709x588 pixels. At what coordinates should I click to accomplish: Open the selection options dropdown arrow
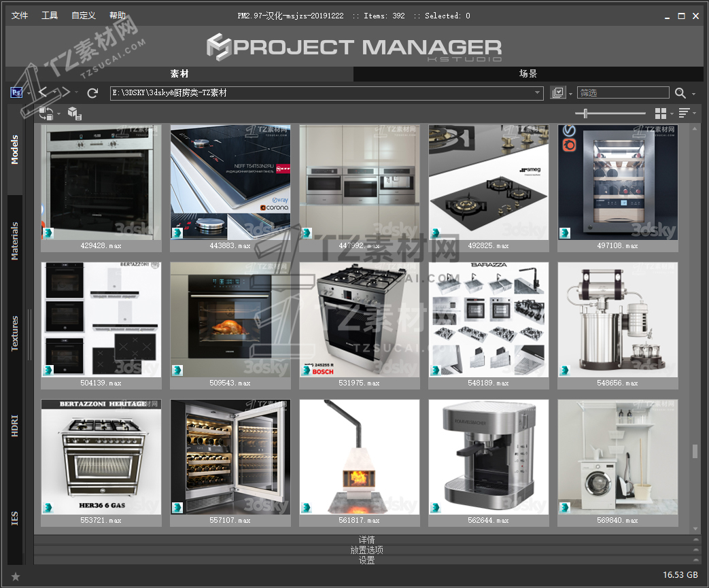570,94
